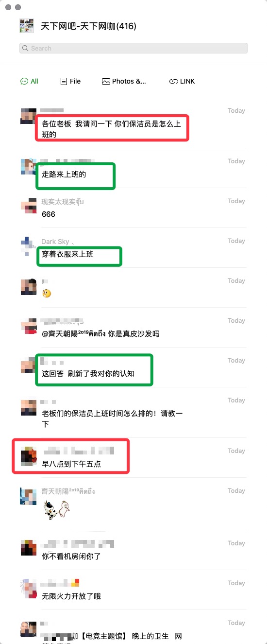Click avatar of user Dark Sky
Image resolution: width=267 pixels, height=644 pixels.
[x=29, y=246]
